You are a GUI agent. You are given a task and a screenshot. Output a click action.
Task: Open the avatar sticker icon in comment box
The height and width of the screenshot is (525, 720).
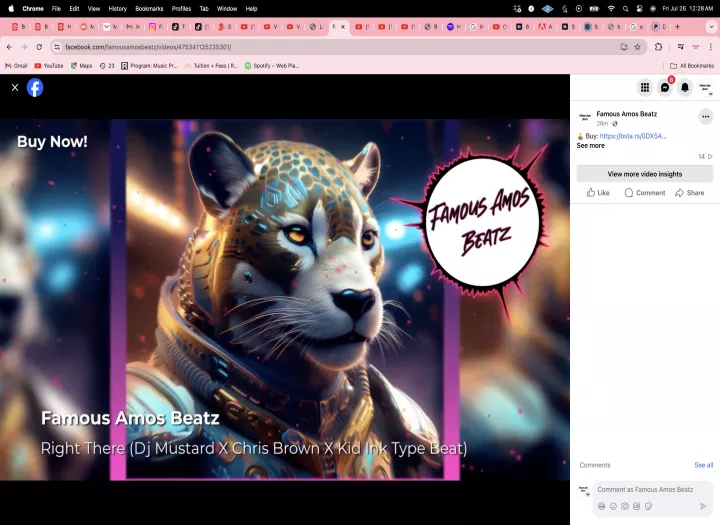tap(601, 506)
